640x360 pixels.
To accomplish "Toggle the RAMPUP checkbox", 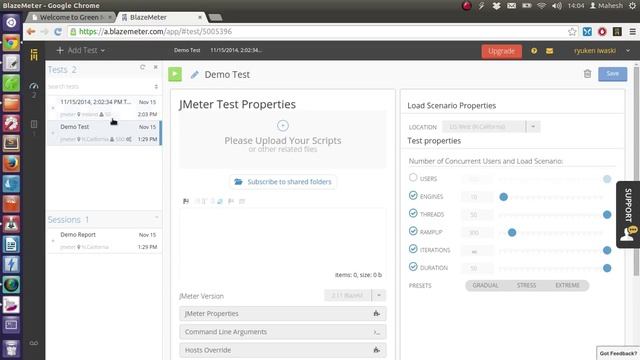I will (x=413, y=231).
